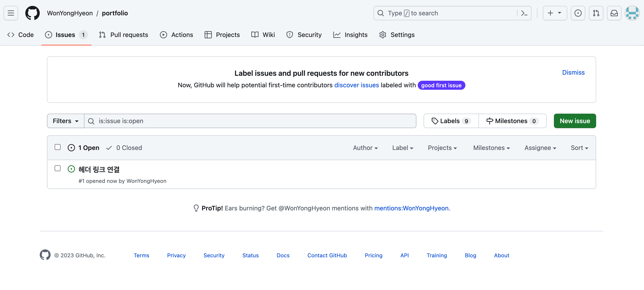
Task: Open the Contact GitHub footer link
Action: [327, 255]
